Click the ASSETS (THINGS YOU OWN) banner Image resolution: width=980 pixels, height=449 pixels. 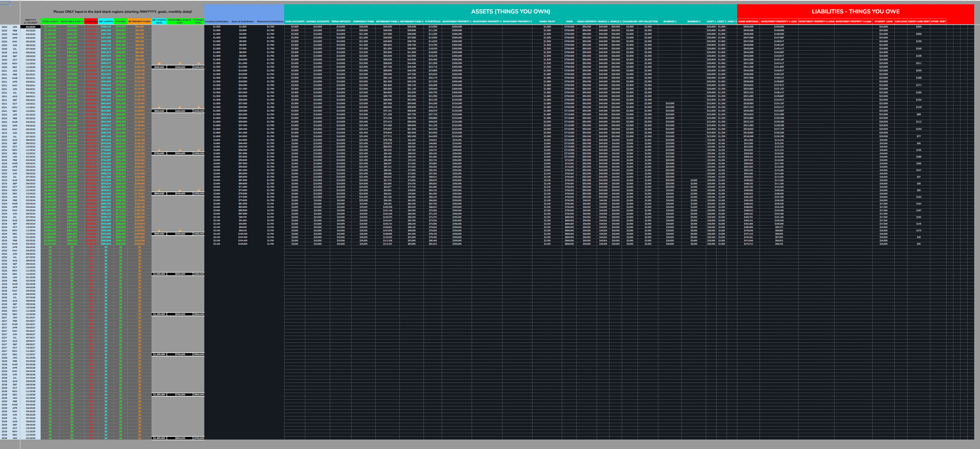coord(510,11)
